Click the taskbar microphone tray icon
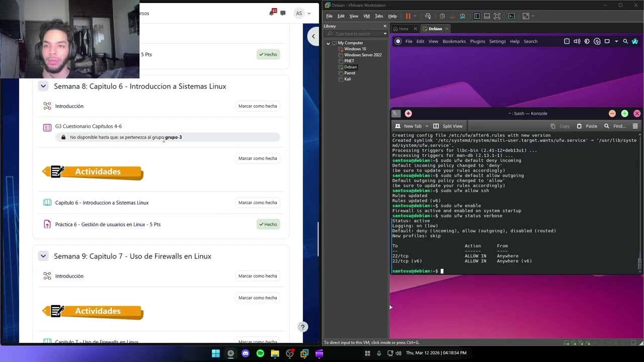Image resolution: width=644 pixels, height=362 pixels. click(x=379, y=353)
